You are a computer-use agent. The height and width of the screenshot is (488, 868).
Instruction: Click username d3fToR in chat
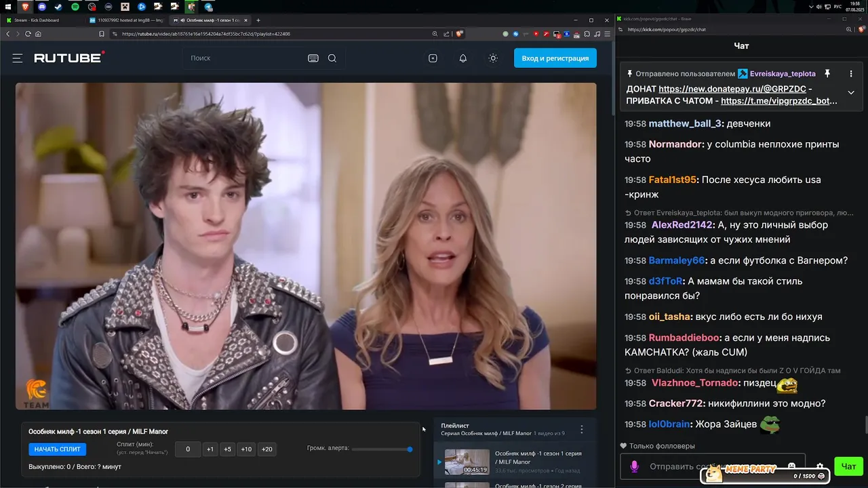click(x=665, y=281)
